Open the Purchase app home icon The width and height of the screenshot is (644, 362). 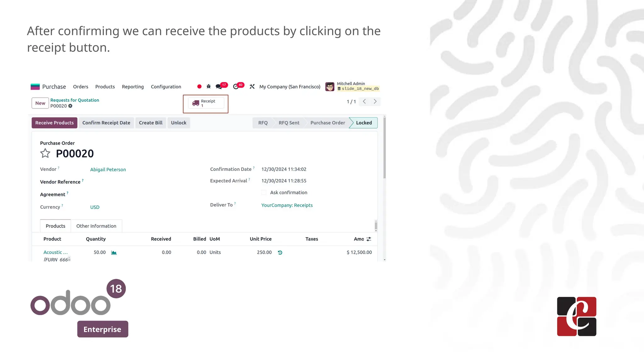[x=35, y=87]
